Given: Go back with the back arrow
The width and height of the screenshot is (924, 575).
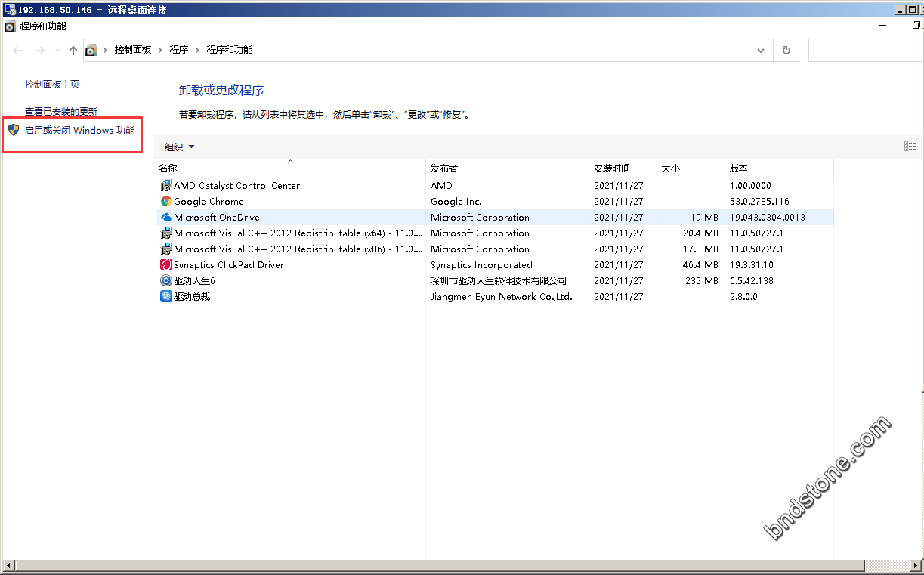Looking at the screenshot, I should [18, 50].
